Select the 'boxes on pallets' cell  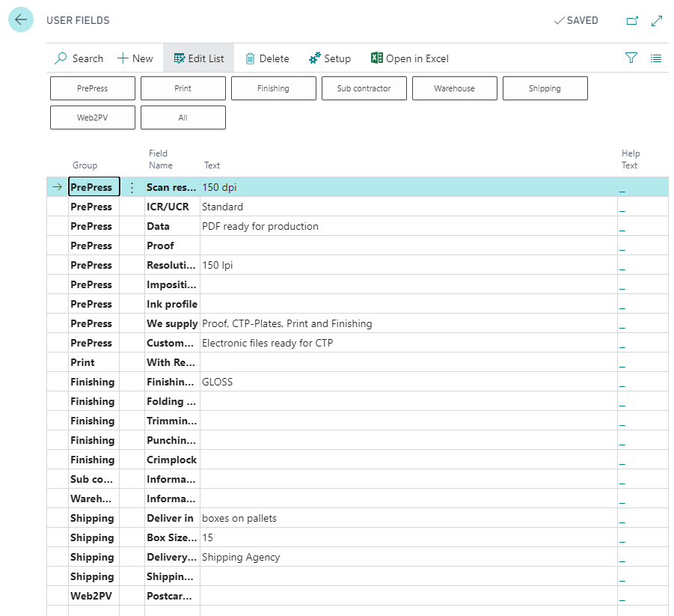tap(408, 518)
